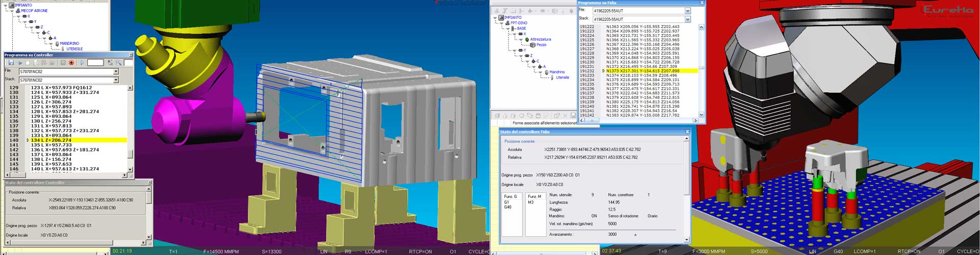Viewport: 980px width, 255px height.
Task: Click the find-text icon in Controller toolbar
Action: coord(110,63)
